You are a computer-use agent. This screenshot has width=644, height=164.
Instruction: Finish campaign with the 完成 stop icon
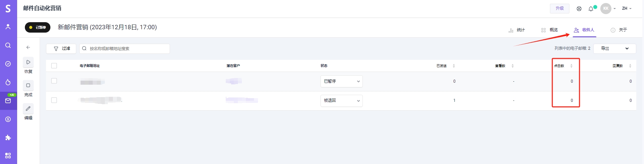pos(28,85)
